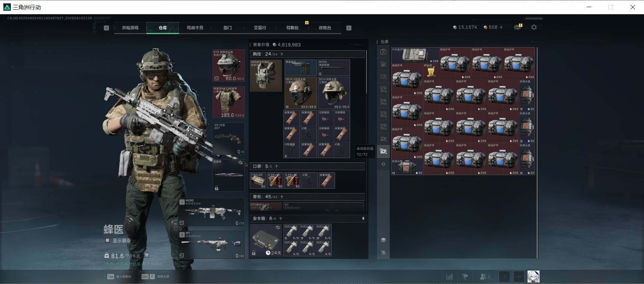This screenshot has width=644, height=284.
Task: Open the 背包 help question mark
Action: 282,197
